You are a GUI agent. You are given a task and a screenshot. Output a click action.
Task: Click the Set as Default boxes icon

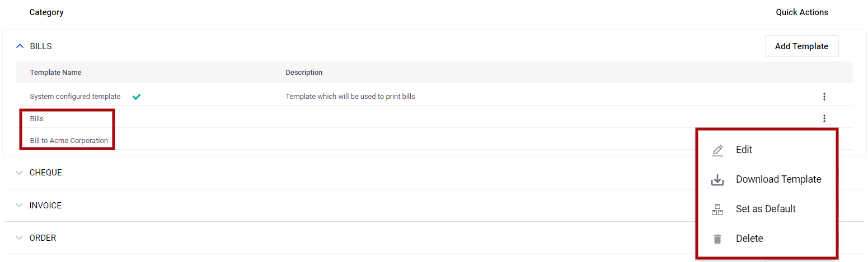coord(717,209)
